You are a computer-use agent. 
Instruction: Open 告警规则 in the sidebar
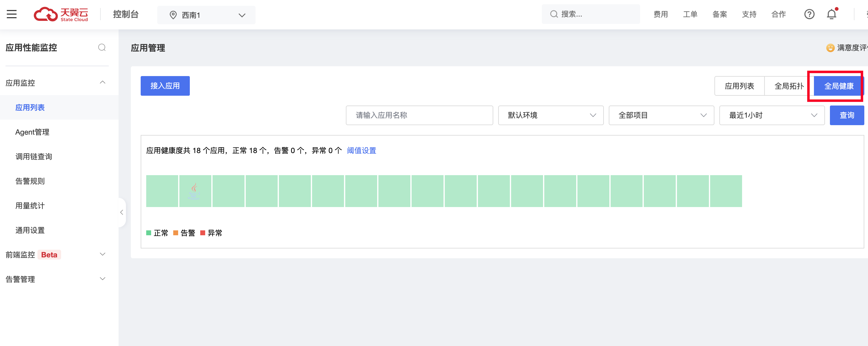[x=30, y=181]
